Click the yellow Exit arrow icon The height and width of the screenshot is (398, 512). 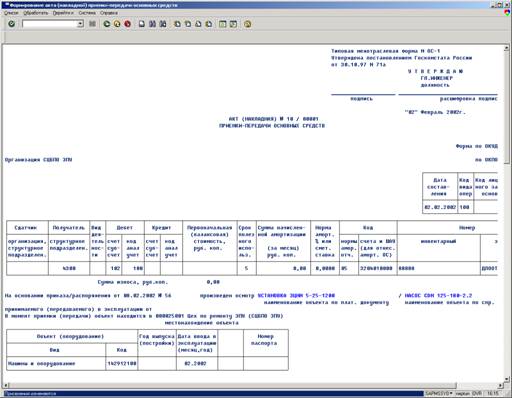117,24
